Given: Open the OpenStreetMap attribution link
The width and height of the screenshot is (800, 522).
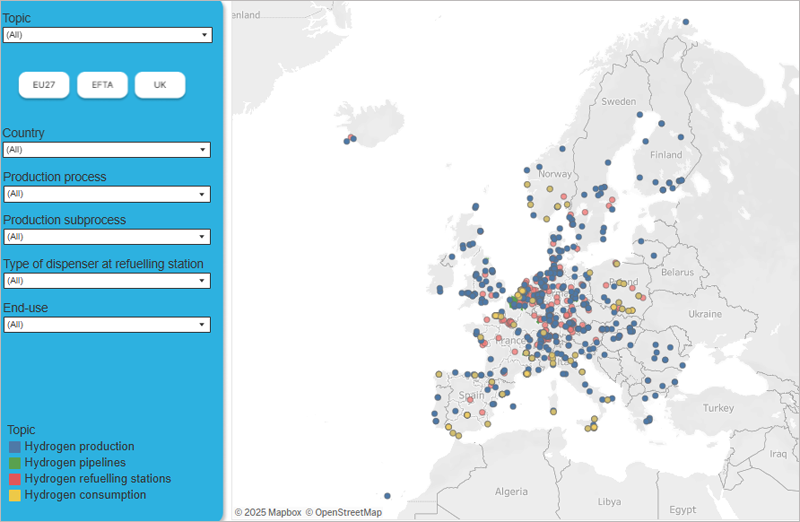Looking at the screenshot, I should tap(343, 513).
